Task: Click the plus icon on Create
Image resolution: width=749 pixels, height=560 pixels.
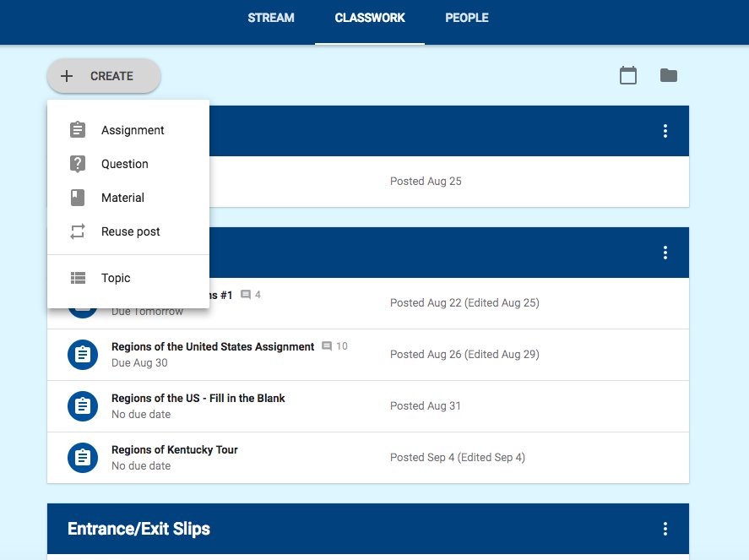Action: (67, 76)
